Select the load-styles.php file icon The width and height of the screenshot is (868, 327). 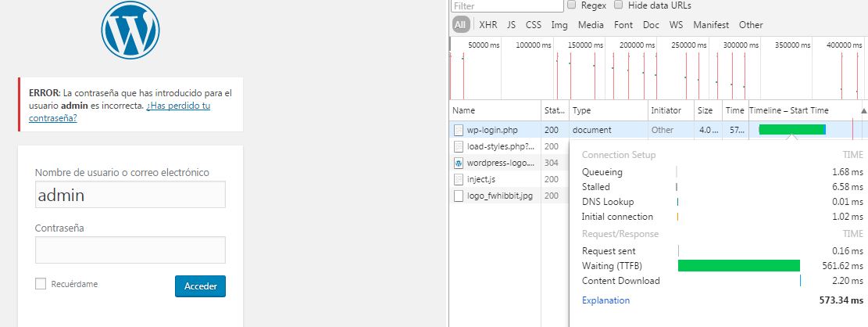point(459,146)
